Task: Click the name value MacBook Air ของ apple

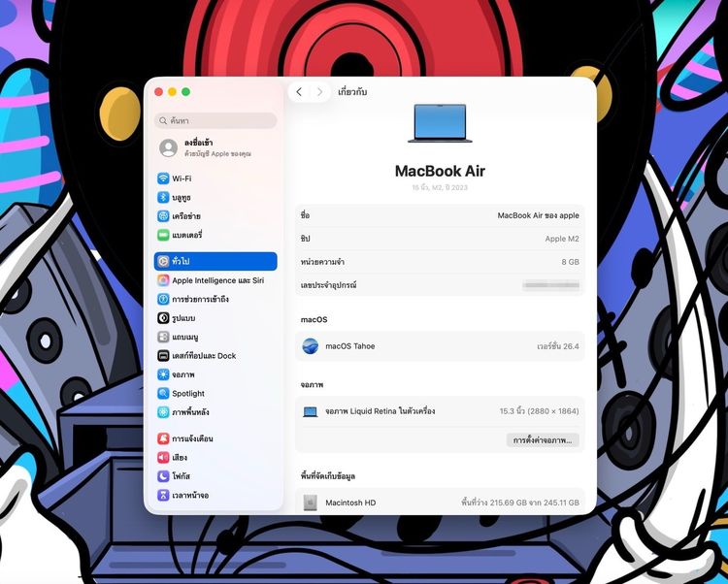Action: click(x=538, y=215)
